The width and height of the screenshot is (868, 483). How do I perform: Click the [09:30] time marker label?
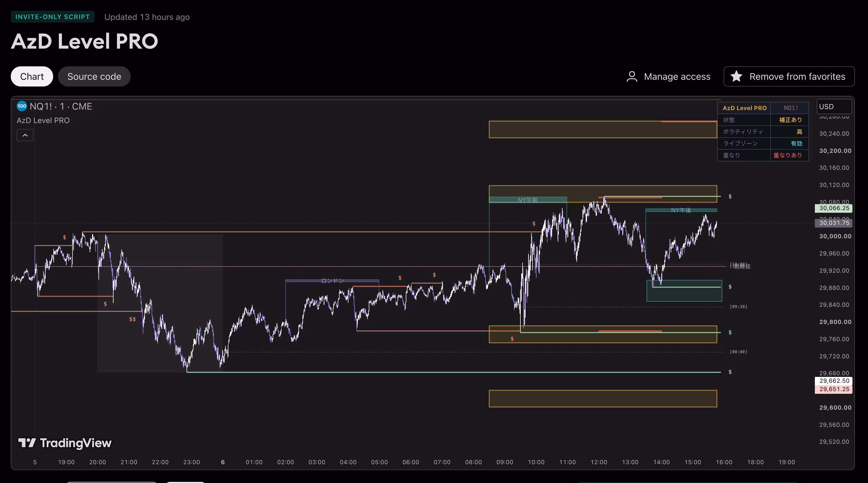click(x=738, y=307)
